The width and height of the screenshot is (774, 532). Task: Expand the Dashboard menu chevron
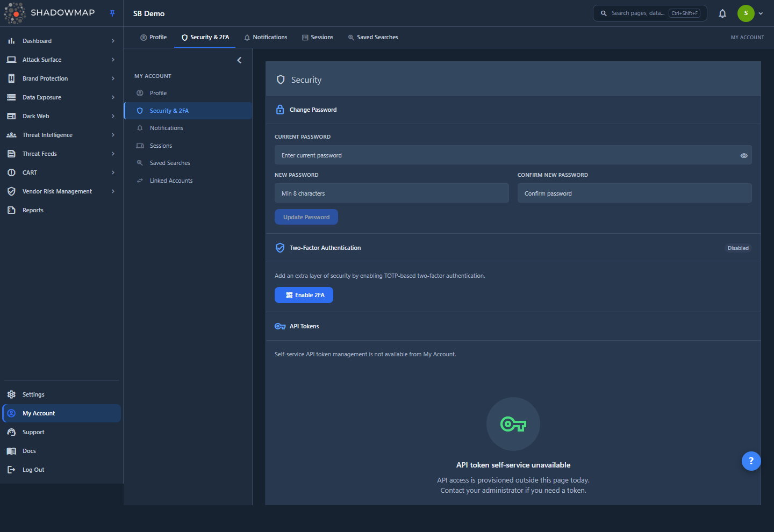(113, 41)
